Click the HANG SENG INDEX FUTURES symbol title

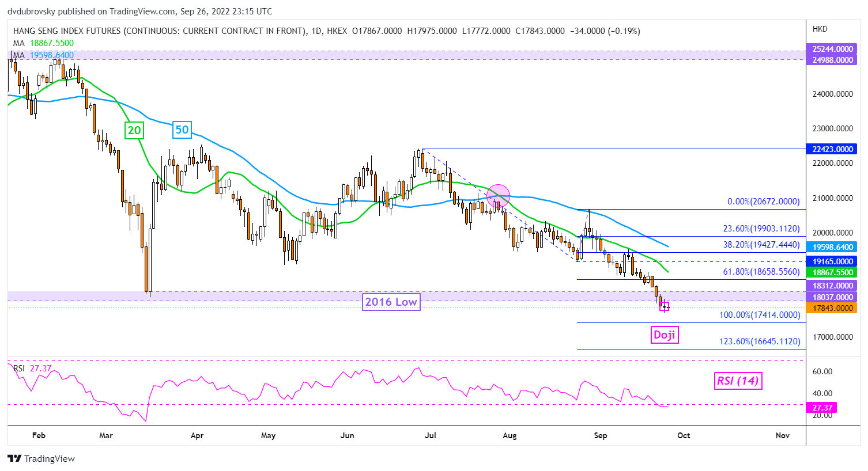(x=160, y=31)
